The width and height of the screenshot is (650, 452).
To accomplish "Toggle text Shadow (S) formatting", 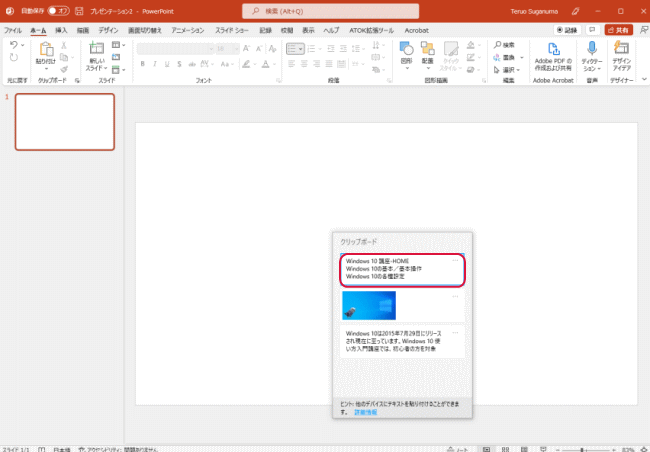I will 179,64.
